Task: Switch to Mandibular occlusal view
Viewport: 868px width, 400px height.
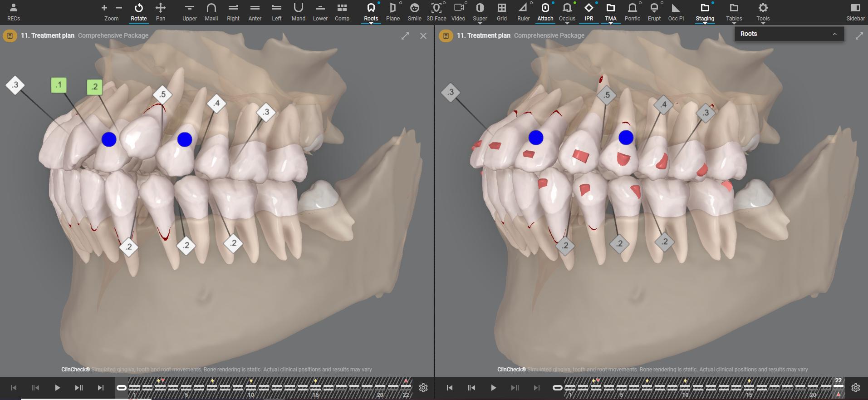Action: [x=299, y=12]
